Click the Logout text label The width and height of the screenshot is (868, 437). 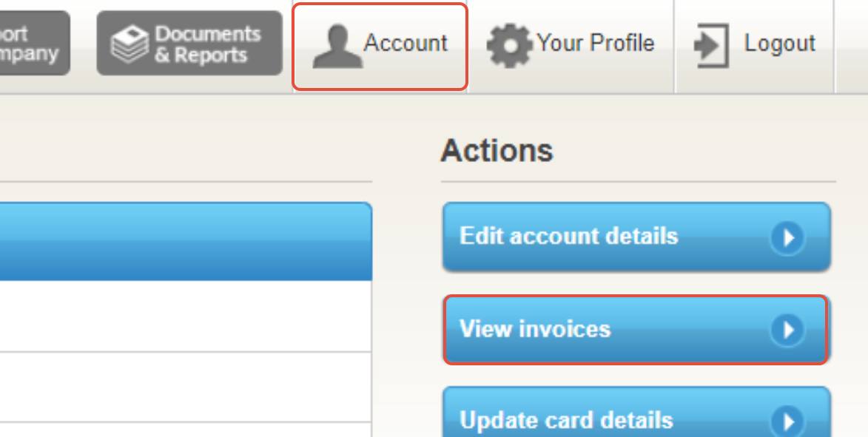tap(779, 43)
